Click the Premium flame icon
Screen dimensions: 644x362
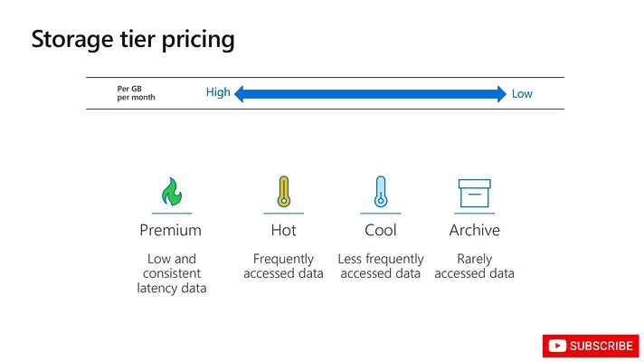[x=171, y=192]
